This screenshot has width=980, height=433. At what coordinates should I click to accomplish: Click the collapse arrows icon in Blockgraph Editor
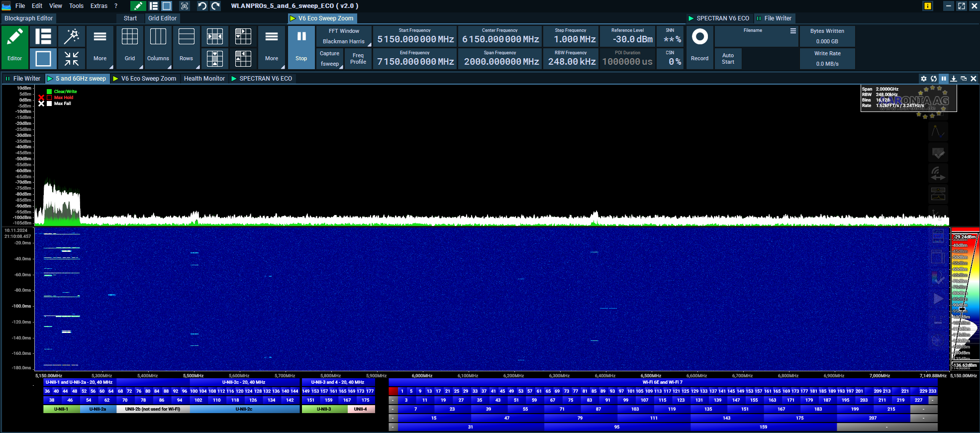(72, 59)
